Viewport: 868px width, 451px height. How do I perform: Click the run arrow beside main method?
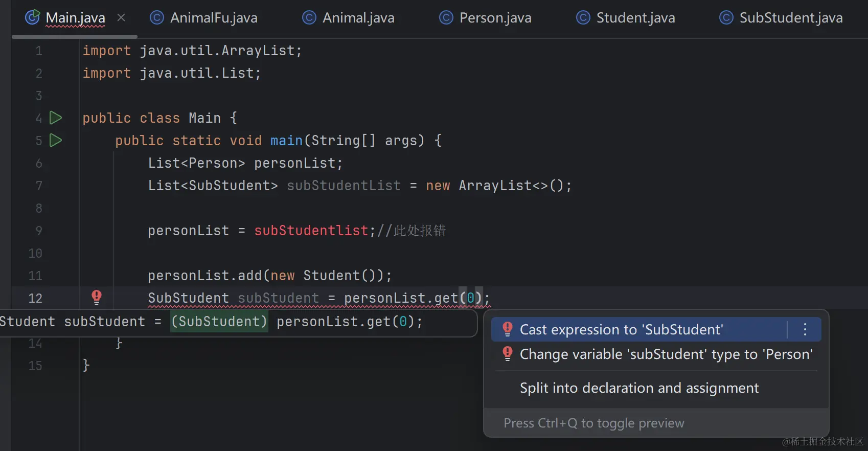56,140
